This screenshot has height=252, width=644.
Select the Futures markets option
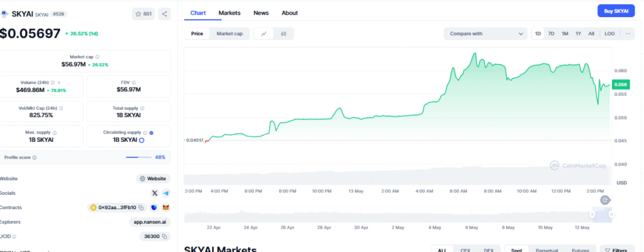tap(581, 250)
